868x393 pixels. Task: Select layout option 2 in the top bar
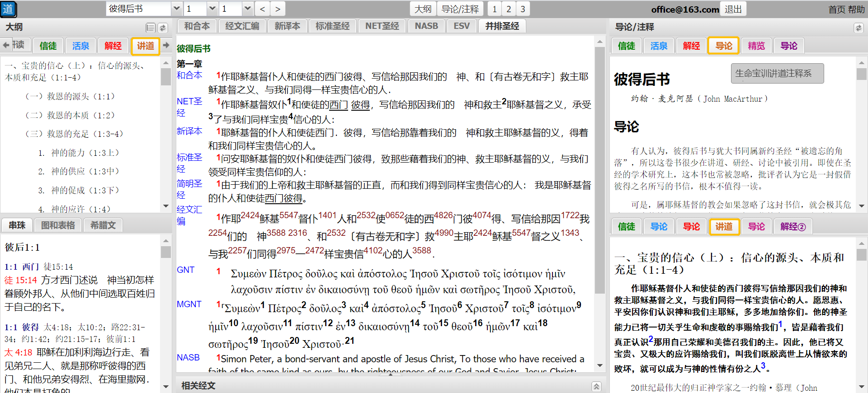pos(509,9)
